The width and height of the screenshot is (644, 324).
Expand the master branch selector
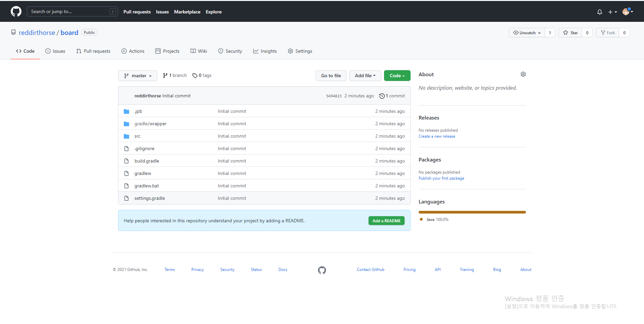(138, 76)
